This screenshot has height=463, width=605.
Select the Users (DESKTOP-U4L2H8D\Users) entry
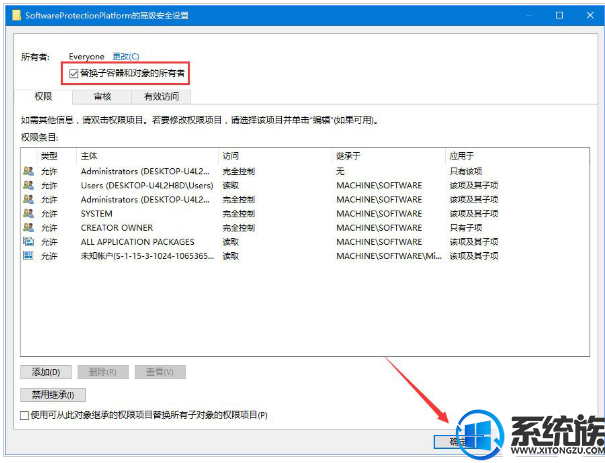coord(305,185)
